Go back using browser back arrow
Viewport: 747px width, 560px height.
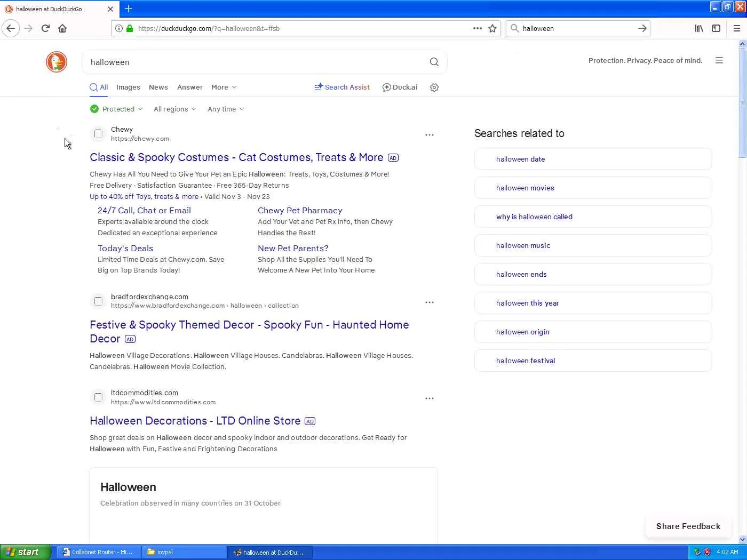[x=11, y=28]
